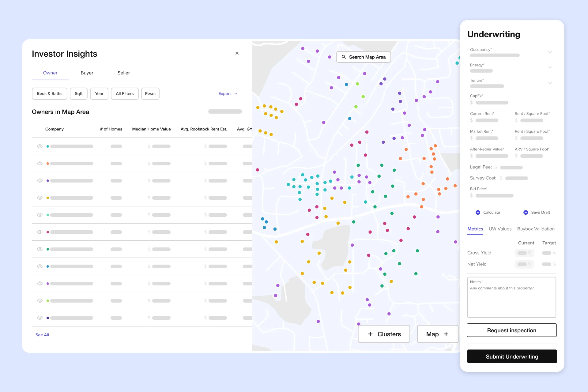
Task: Click the Market Rent input field
Action: (x=484, y=138)
